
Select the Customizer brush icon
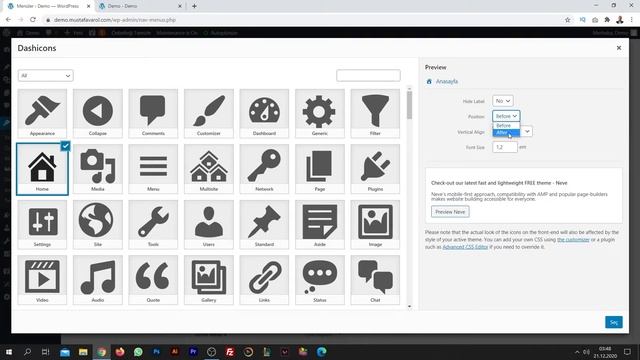(209, 113)
